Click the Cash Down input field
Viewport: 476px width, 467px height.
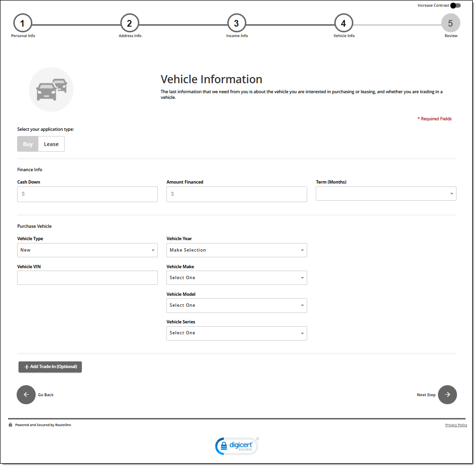[x=87, y=194]
